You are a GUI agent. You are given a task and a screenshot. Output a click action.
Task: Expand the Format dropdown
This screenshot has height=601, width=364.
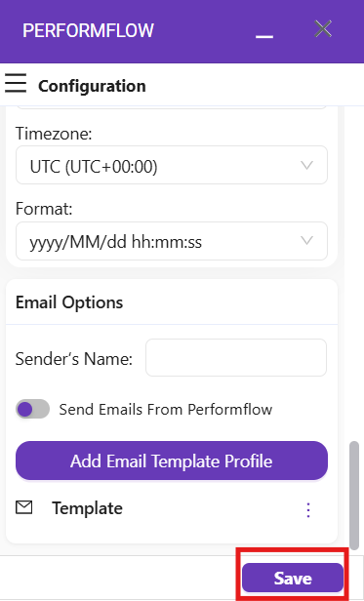[x=172, y=241]
